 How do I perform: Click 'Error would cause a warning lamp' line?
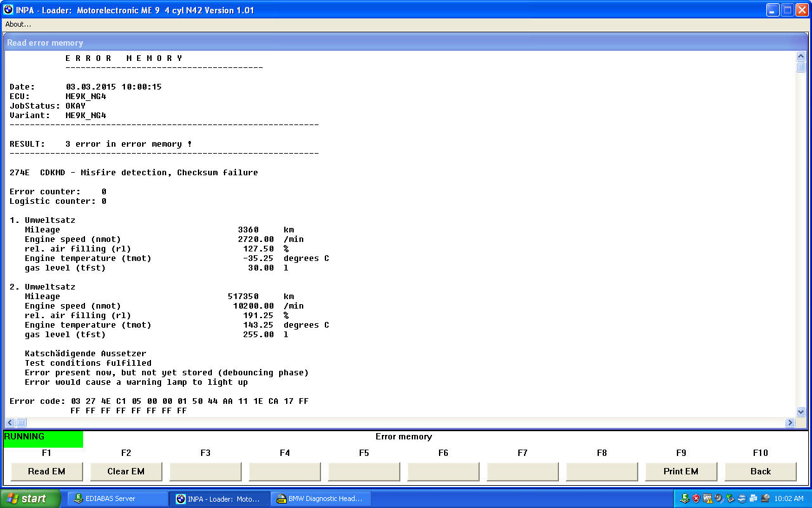coord(136,382)
